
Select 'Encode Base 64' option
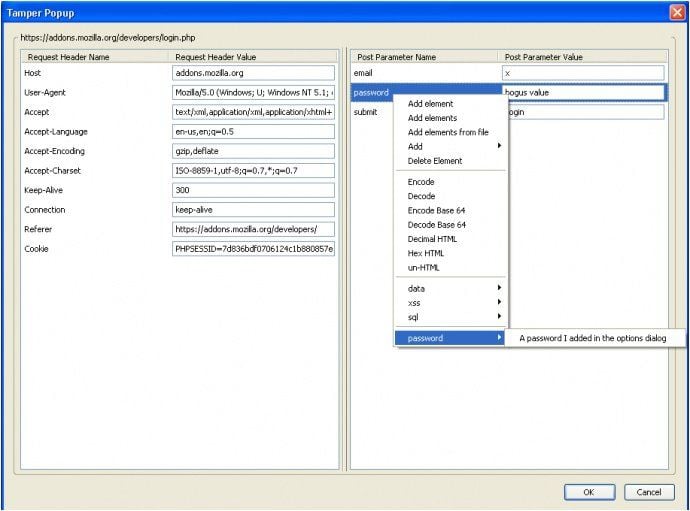point(436,211)
